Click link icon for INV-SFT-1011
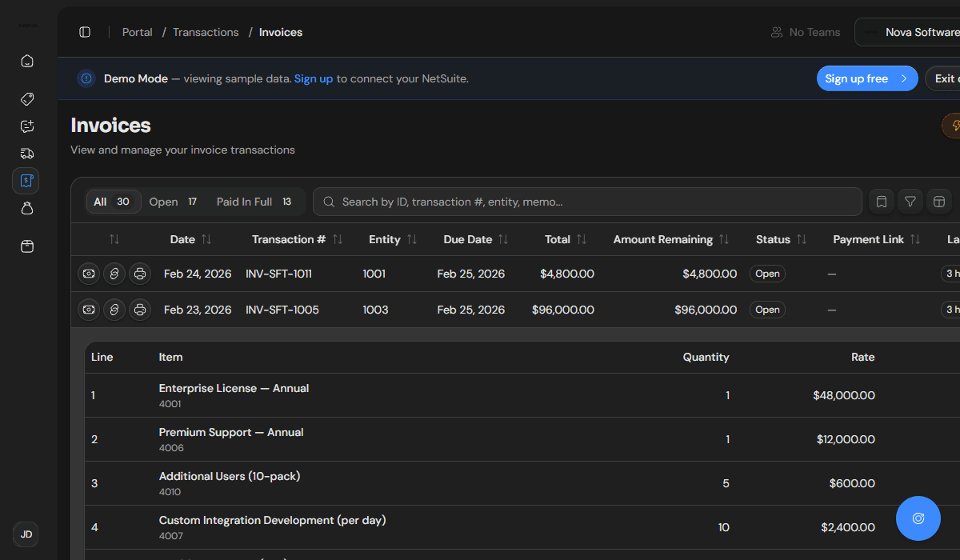The image size is (960, 560). [114, 274]
